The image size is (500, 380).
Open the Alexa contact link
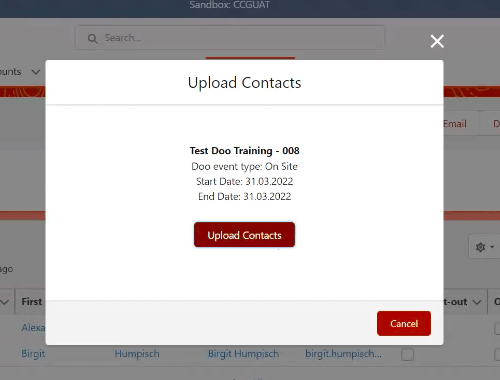coord(33,327)
